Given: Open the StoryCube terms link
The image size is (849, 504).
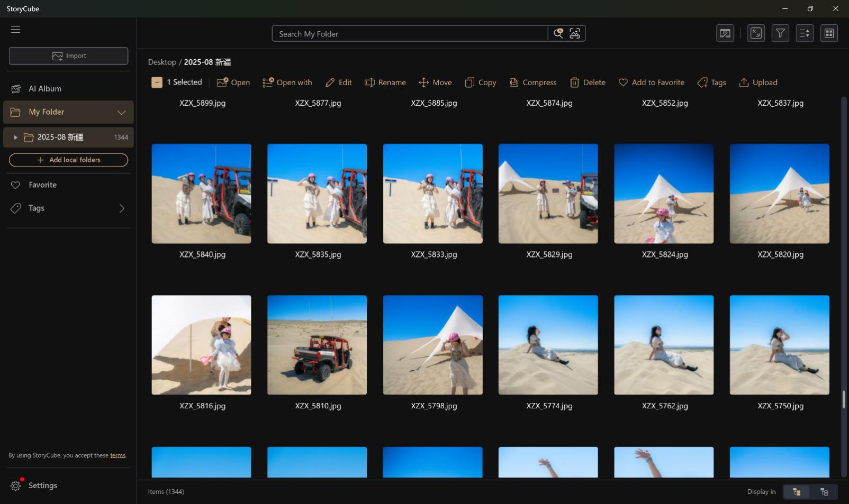Looking at the screenshot, I should click(x=118, y=455).
